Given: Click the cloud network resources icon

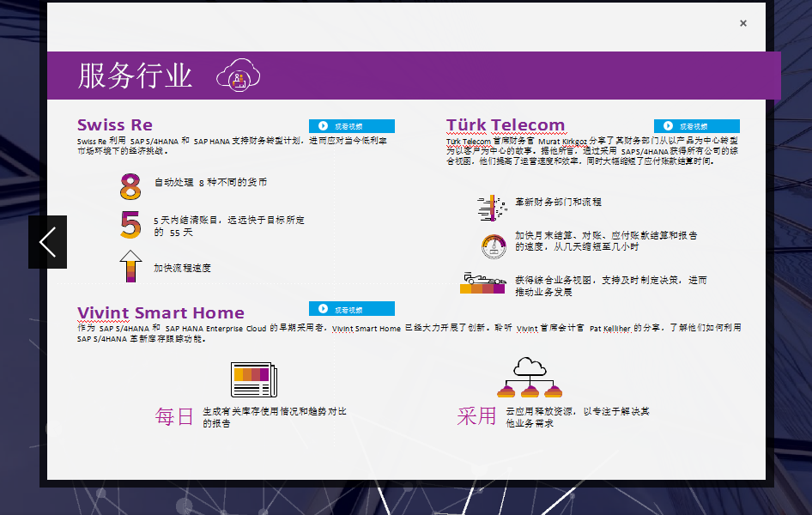Looking at the screenshot, I should 530,379.
